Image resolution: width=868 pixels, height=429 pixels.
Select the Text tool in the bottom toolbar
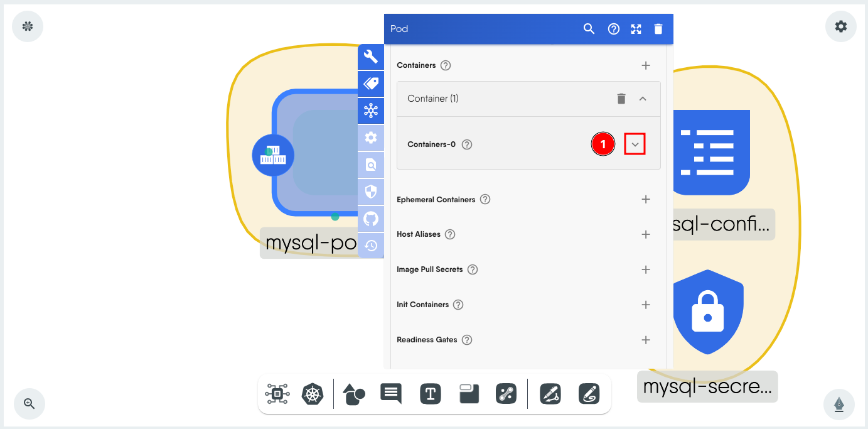click(x=430, y=394)
